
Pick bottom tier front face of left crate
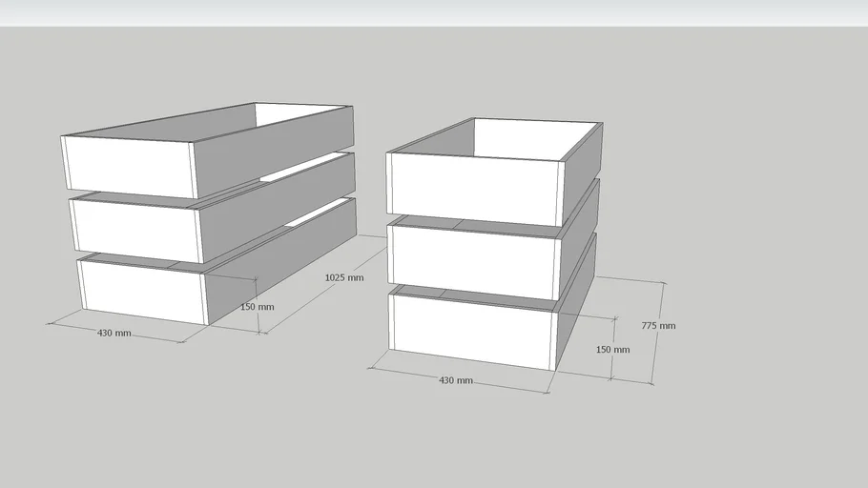click(143, 291)
